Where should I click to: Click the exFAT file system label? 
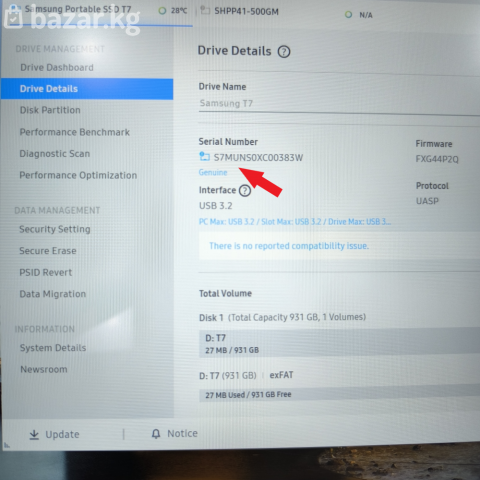(281, 375)
